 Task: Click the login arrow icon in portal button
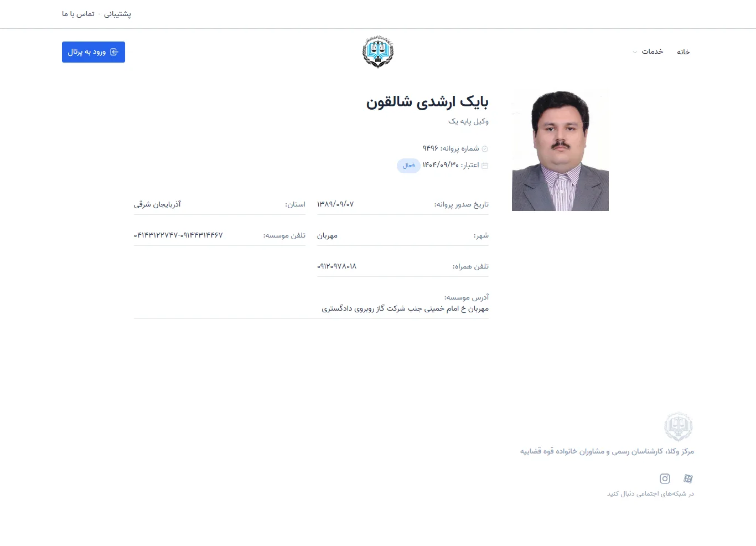click(x=114, y=52)
